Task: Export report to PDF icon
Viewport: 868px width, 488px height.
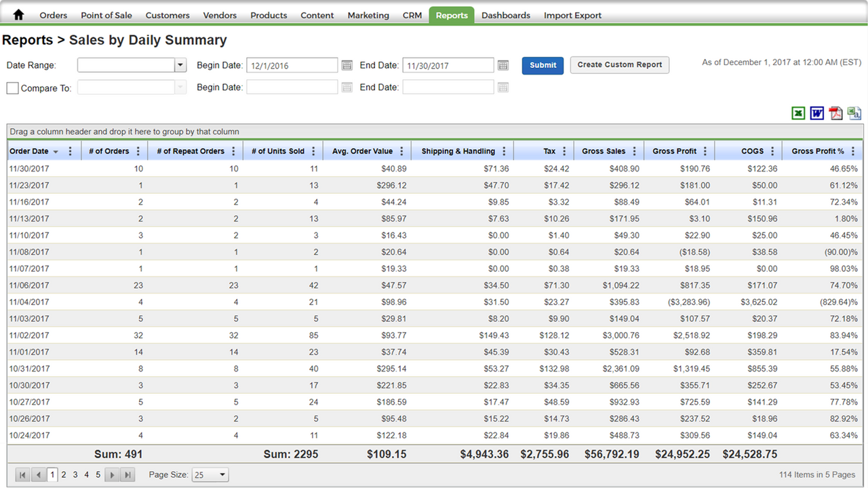Action: click(836, 113)
